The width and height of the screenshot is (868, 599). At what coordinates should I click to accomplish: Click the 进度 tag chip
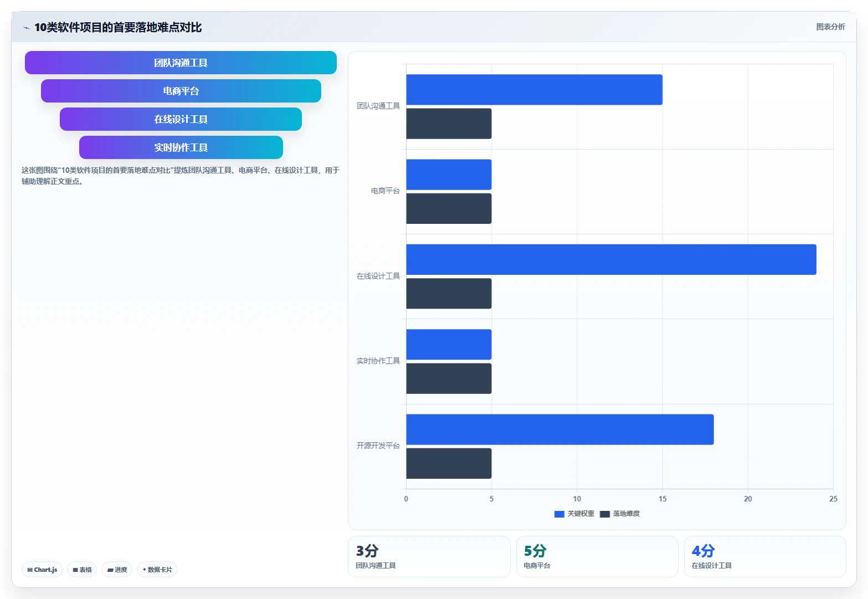pyautogui.click(x=117, y=570)
